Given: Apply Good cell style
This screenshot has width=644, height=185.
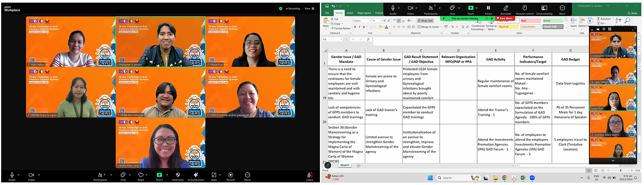Looking at the screenshot, I should 553,21.
